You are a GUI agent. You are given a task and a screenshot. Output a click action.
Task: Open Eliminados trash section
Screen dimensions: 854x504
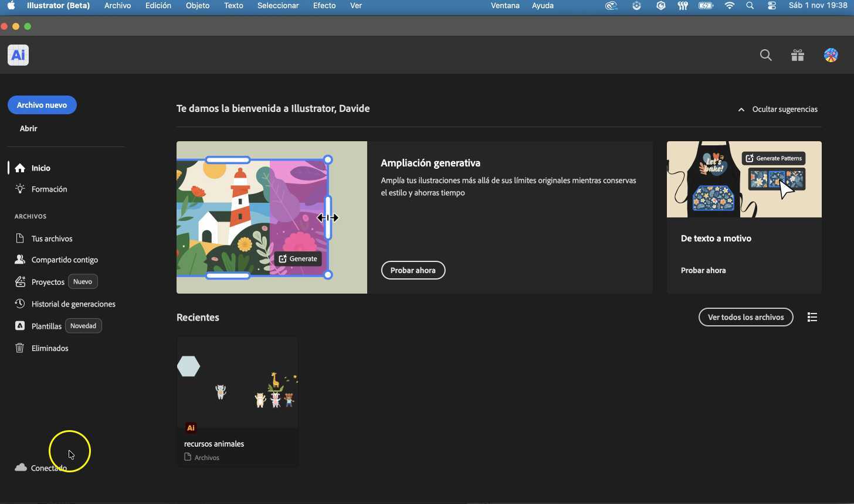[x=49, y=348]
